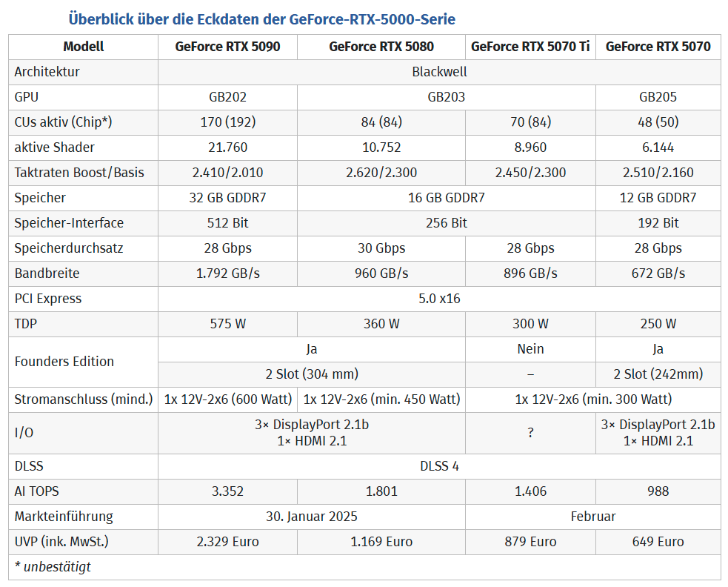728x587 pixels.
Task: Click the '1.801' AI TOPS value
Action: tap(381, 491)
